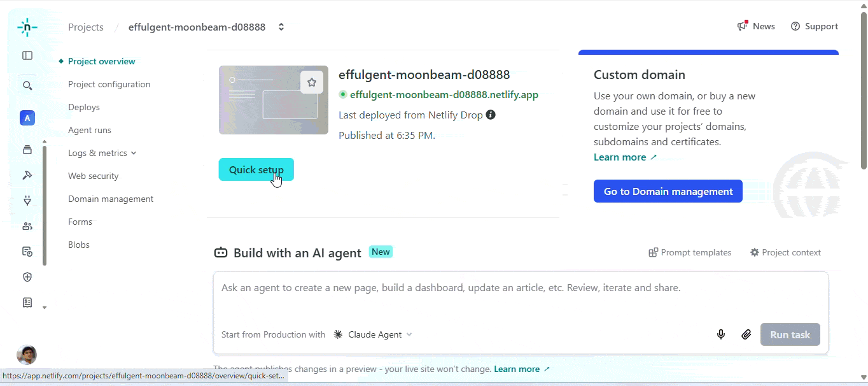Open the search magnifier icon
Viewport: 868px width, 386px height.
(x=27, y=85)
